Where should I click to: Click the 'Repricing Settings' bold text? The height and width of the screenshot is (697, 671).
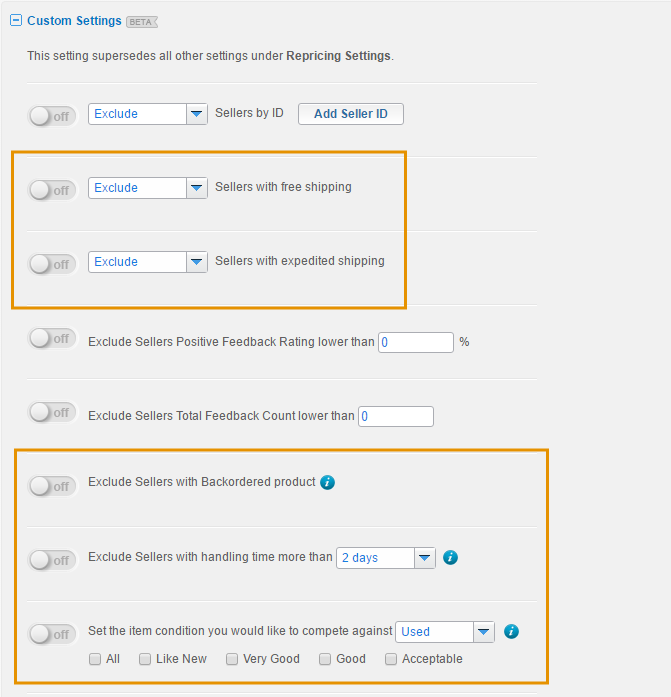click(338, 56)
